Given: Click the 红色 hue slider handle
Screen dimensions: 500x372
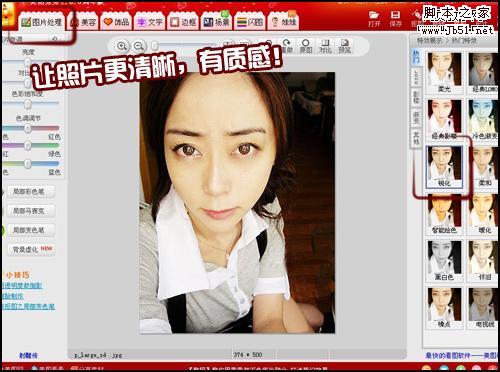Looking at the screenshot, I should pyautogui.click(x=28, y=128).
